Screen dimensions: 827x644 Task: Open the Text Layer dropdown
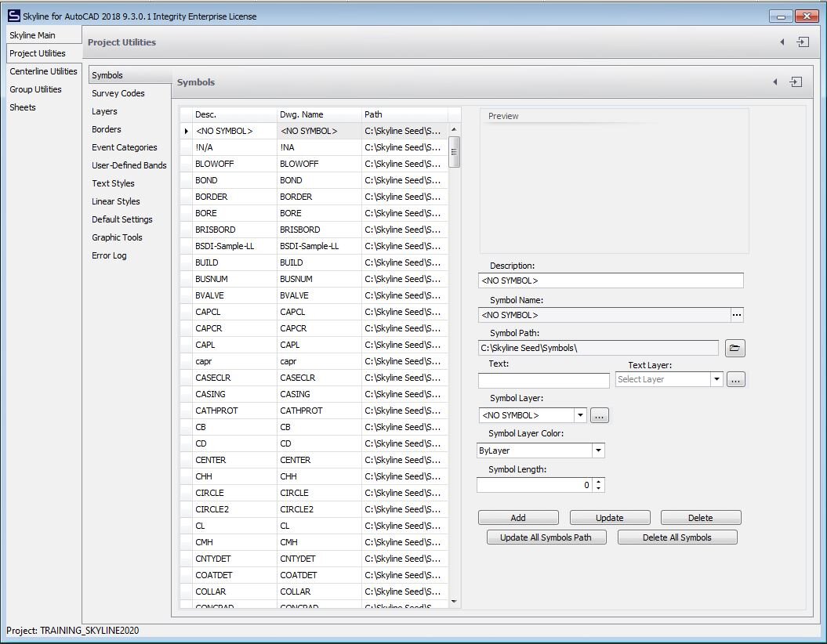[x=716, y=379]
